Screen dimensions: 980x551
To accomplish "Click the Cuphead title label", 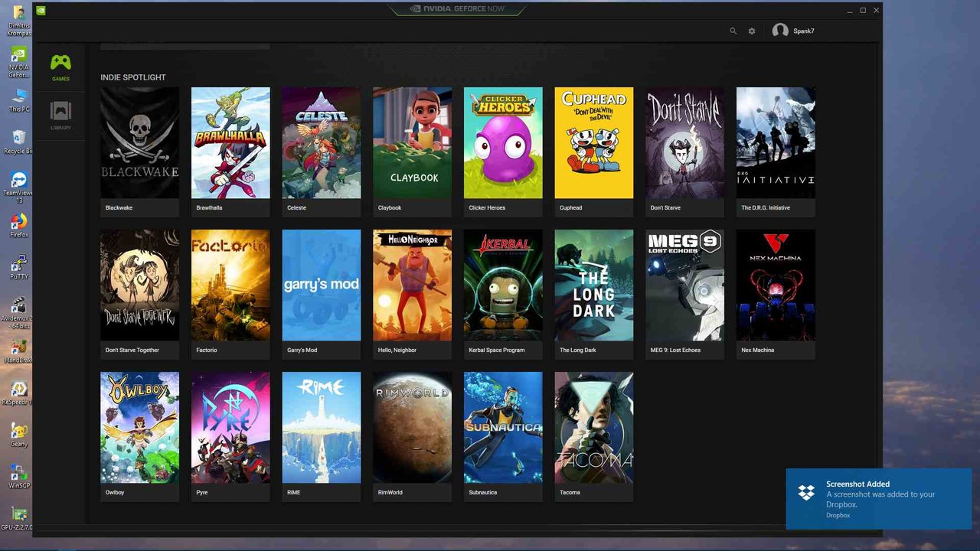I will [x=570, y=208].
